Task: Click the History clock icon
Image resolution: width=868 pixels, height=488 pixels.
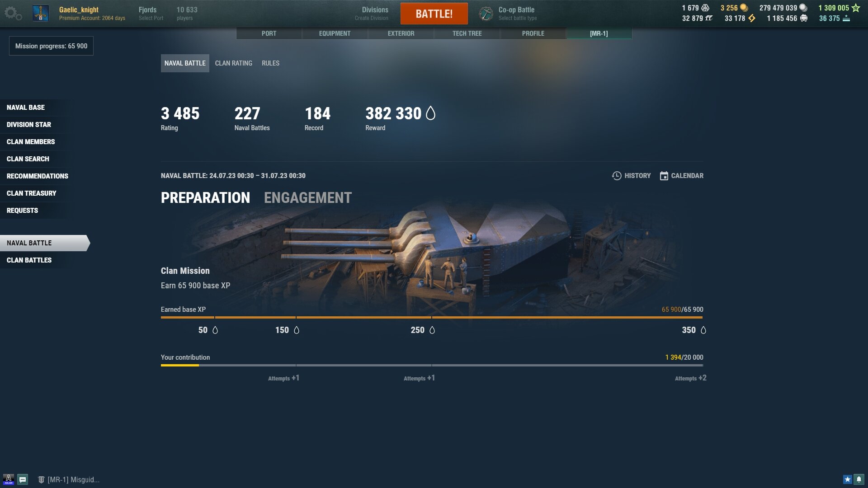Action: pyautogui.click(x=617, y=176)
